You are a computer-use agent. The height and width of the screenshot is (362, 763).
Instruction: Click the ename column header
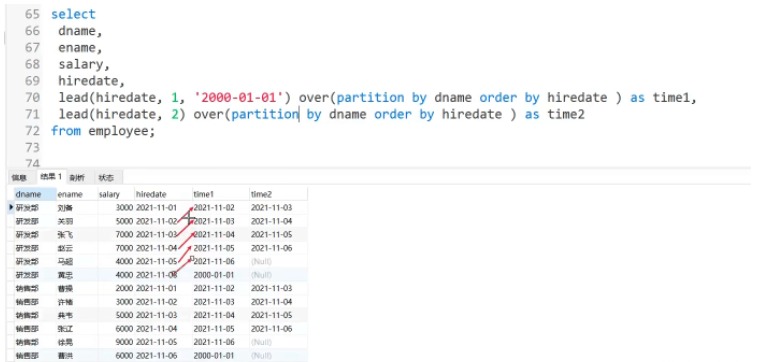coord(77,194)
